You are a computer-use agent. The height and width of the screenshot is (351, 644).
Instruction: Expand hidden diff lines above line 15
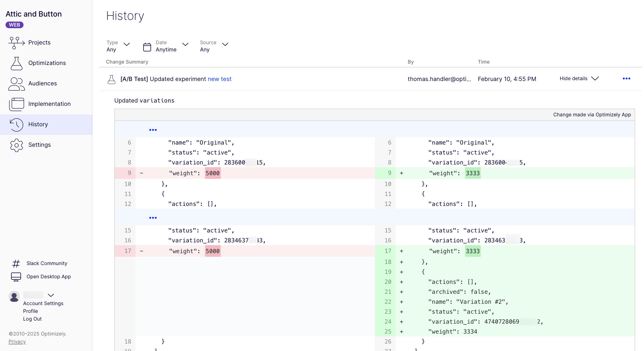153,218
